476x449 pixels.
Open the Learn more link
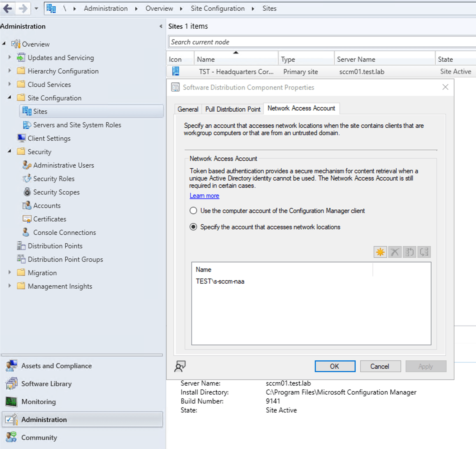tap(204, 196)
